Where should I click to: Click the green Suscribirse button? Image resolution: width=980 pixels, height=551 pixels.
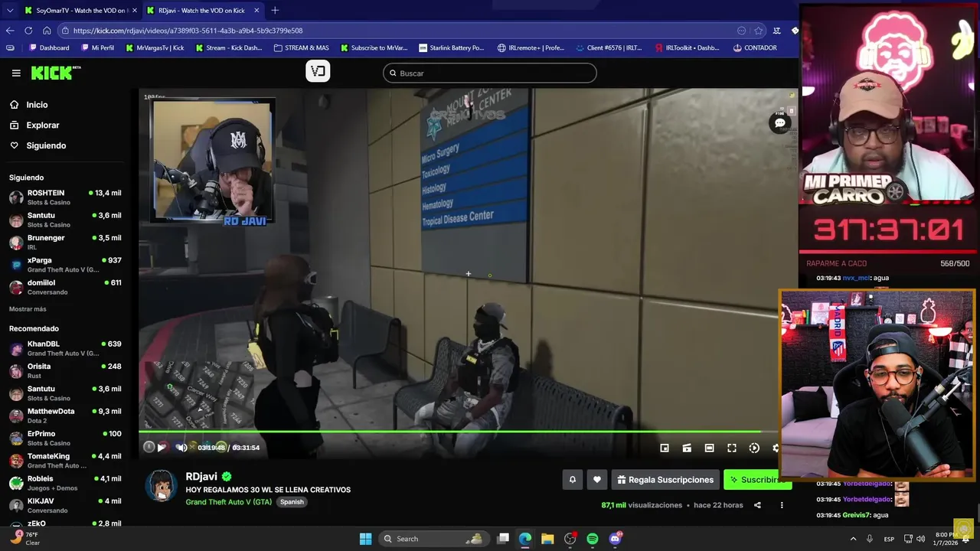tap(752, 480)
